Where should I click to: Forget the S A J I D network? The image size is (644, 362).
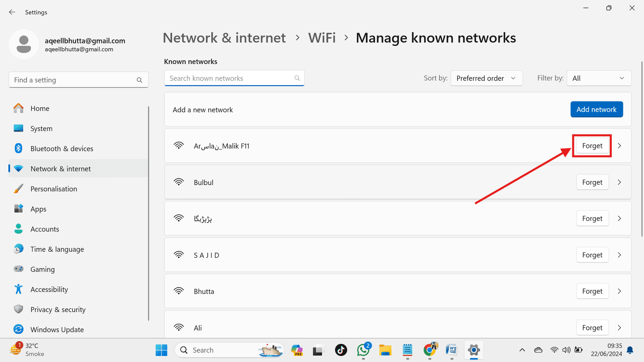[x=592, y=255]
